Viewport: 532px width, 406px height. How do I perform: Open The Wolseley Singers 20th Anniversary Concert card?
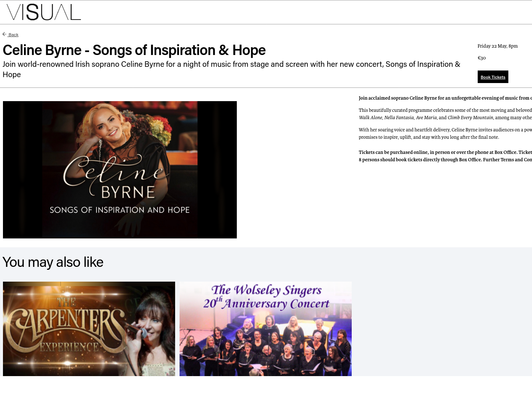pos(266,329)
